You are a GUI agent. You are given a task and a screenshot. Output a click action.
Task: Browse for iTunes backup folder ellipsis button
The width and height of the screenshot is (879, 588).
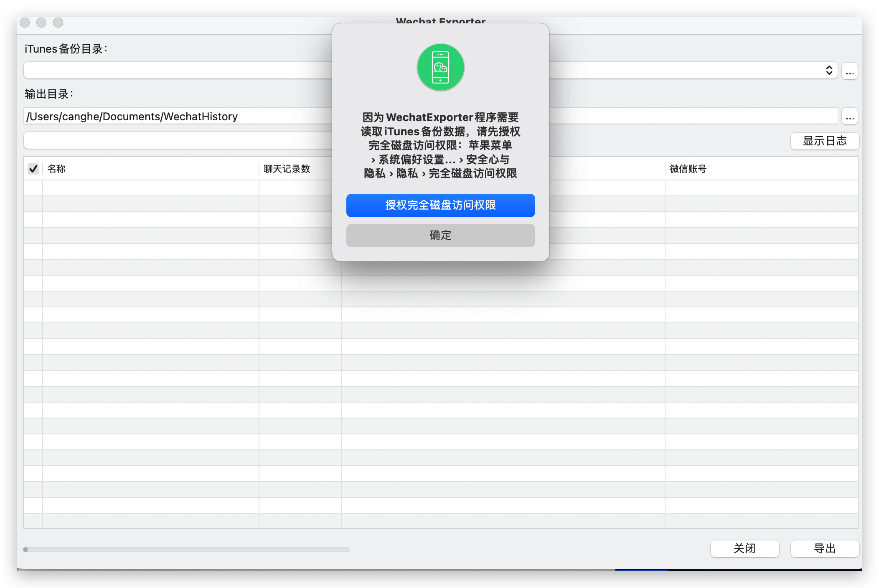(x=849, y=71)
